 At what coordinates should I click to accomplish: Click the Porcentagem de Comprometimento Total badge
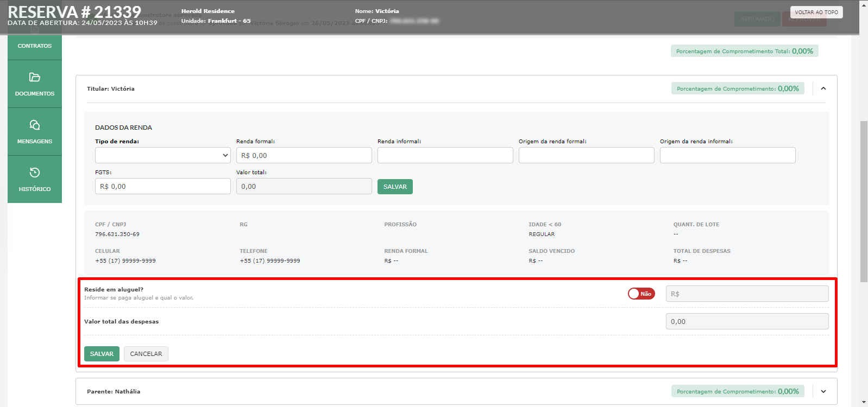click(745, 51)
